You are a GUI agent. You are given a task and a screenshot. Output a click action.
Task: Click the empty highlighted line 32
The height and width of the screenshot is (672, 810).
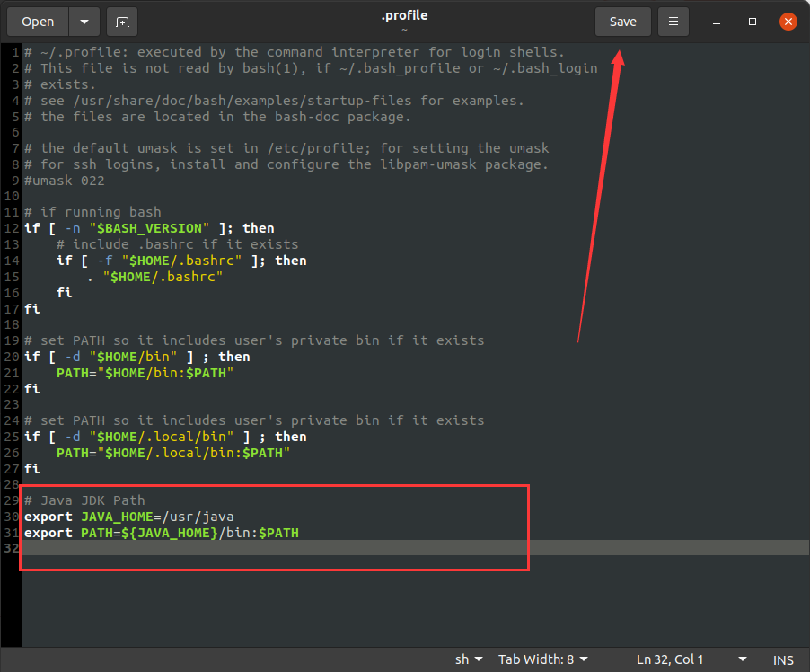click(416, 548)
